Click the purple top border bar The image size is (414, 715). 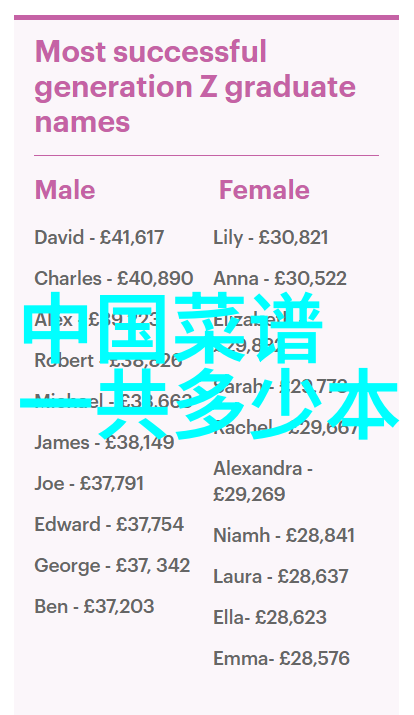(207, 17)
